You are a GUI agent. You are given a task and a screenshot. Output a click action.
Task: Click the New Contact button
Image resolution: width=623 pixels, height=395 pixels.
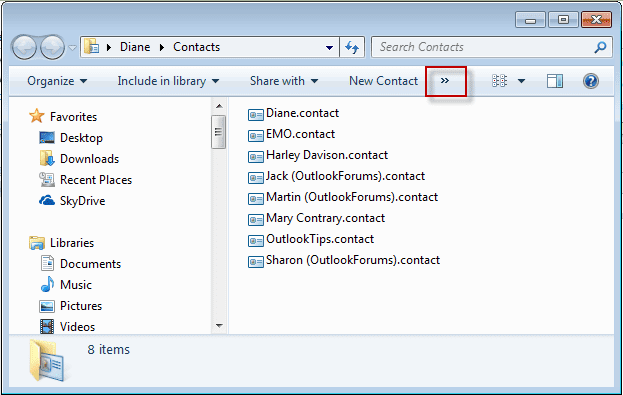click(x=383, y=81)
